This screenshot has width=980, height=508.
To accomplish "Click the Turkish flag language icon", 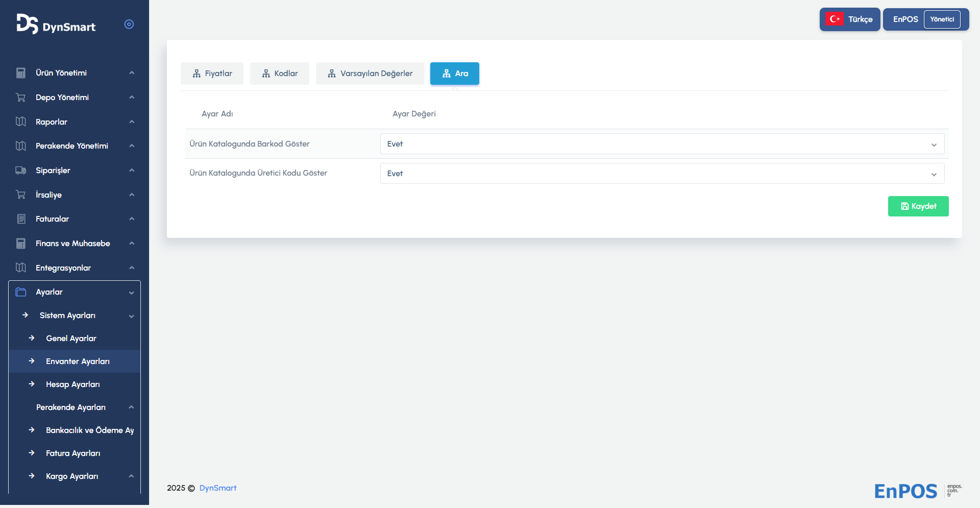I will 835,19.
